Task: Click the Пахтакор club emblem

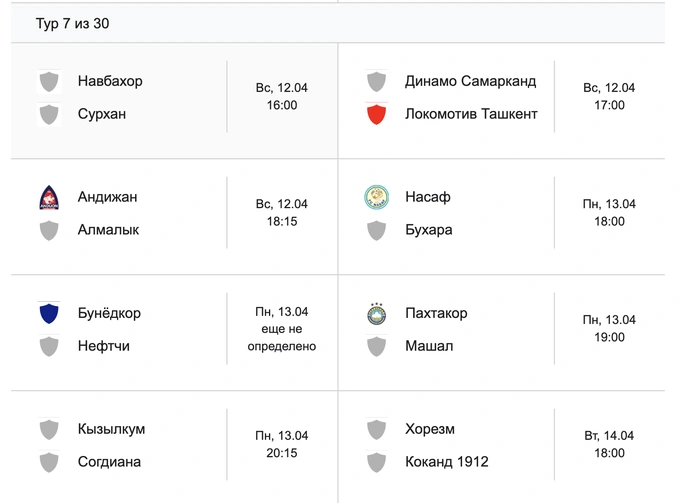Action: [376, 313]
